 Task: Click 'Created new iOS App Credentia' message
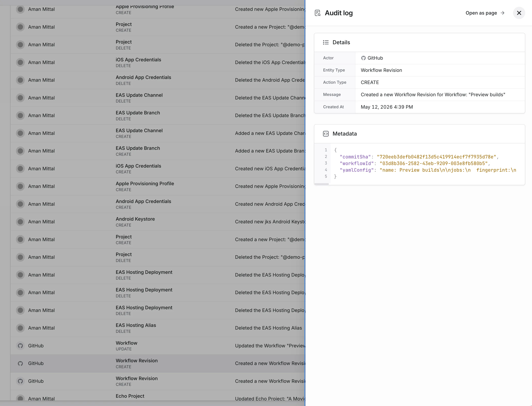pos(270,168)
